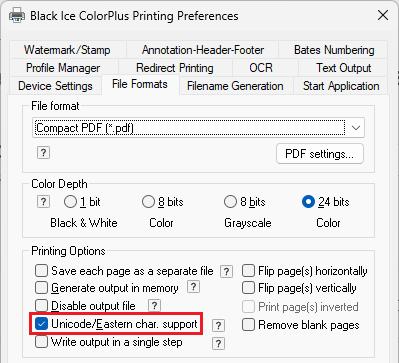
Task: Open help for Unicode/Eastern char. support
Action: pyautogui.click(x=218, y=325)
